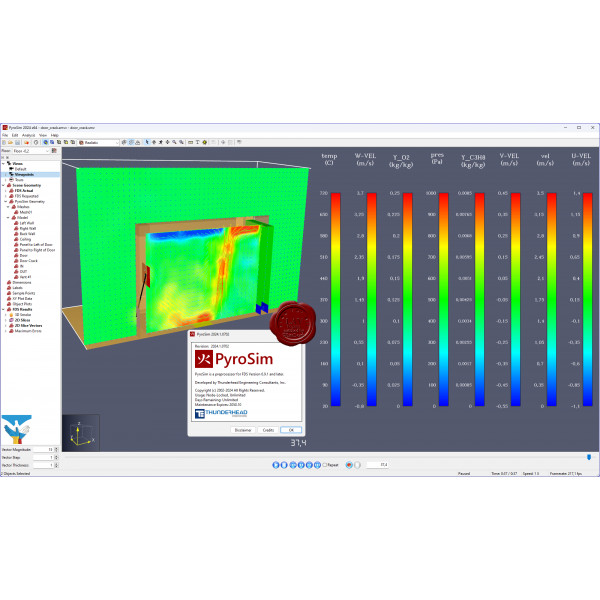Viewport: 600px width, 600px height.
Task: Click the orbit navigation tool icon
Action: [x=154, y=142]
